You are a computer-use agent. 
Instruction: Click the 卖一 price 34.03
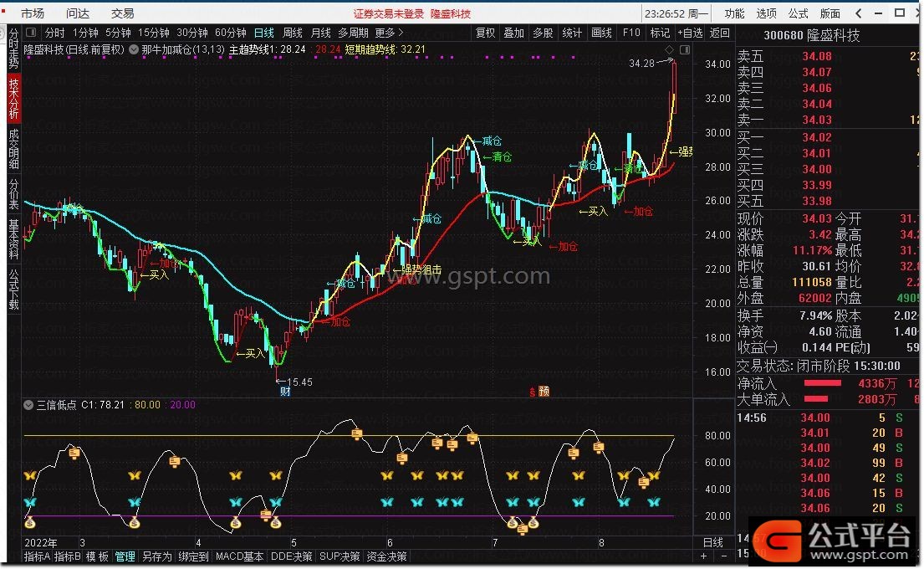pyautogui.click(x=817, y=120)
